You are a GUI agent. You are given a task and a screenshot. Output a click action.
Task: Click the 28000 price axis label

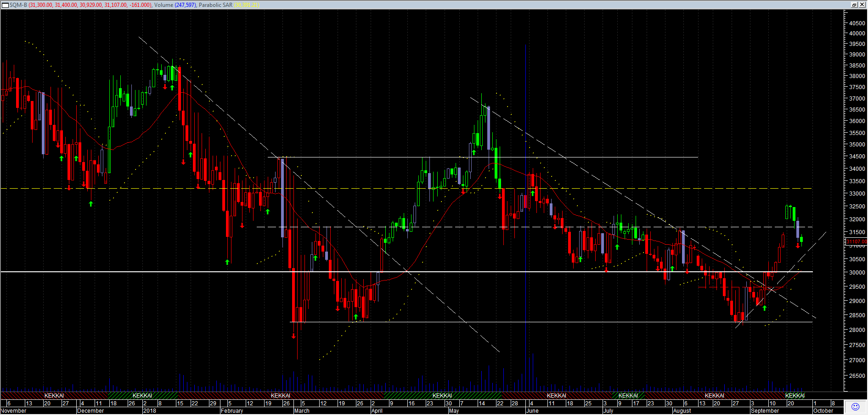pos(857,330)
